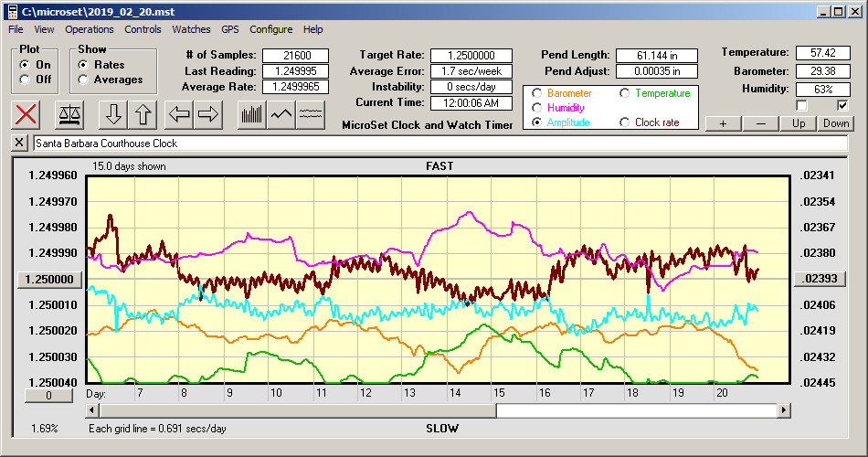
Task: Click the Santa Barbara Courthouse Clock text field
Action: click(440, 143)
